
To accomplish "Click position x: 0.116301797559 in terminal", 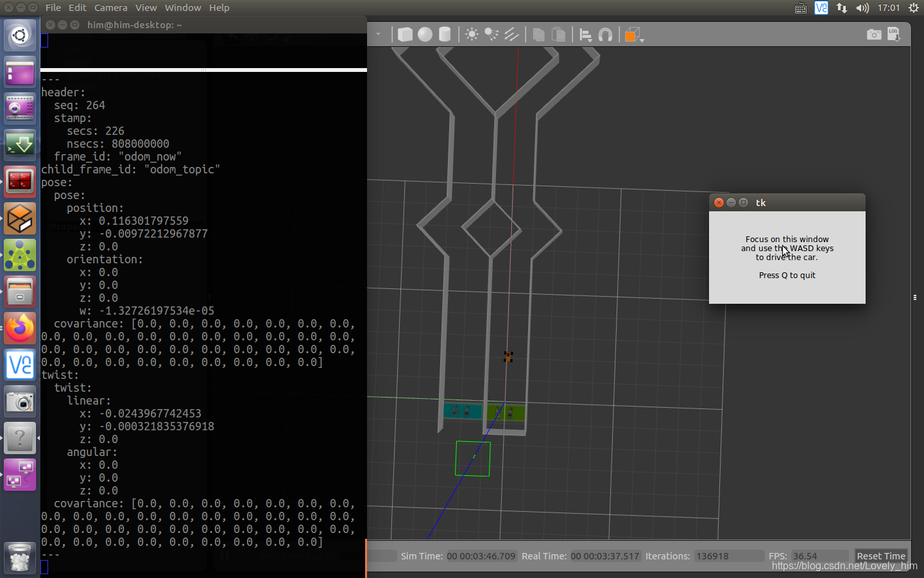I will coord(134,221).
